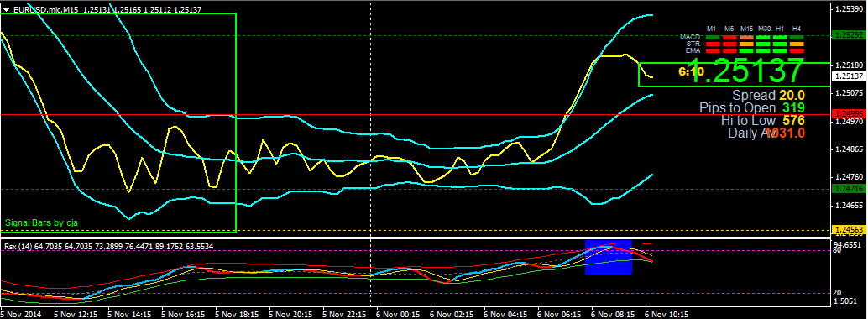The width and height of the screenshot is (868, 319).
Task: Click the red 1.24996 price level label
Action: click(849, 113)
